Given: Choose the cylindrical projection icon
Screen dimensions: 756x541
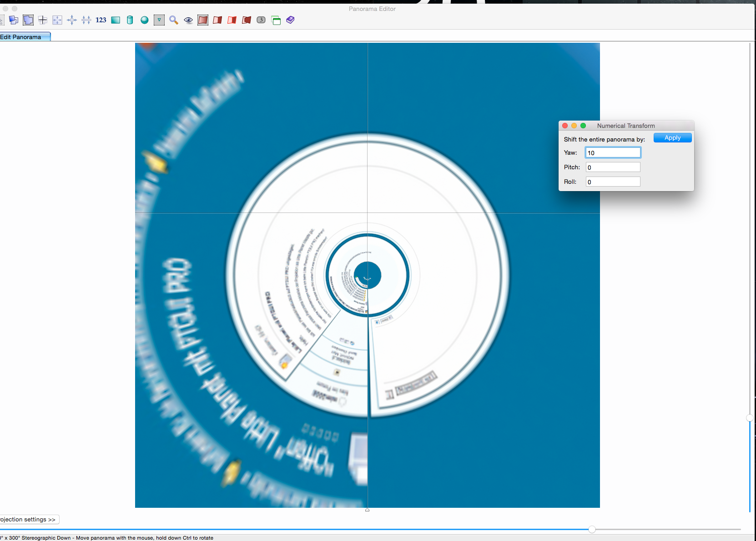Looking at the screenshot, I should 130,20.
